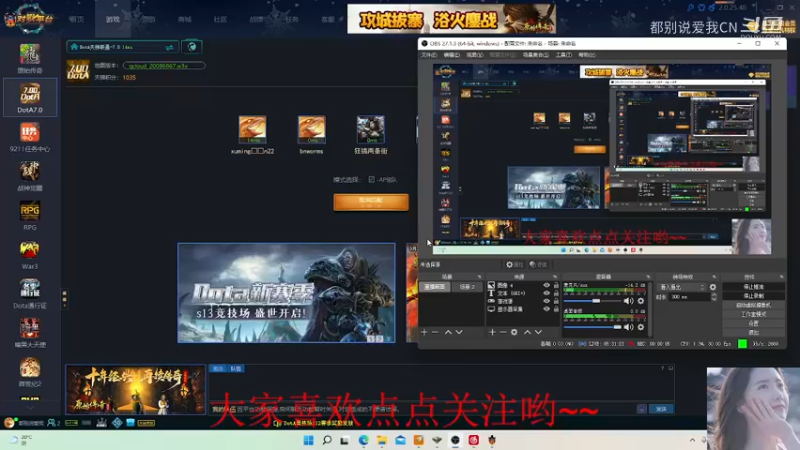The image size is (800, 450).
Task: Open transition properties gear next to 淡入淡出
Action: 713,287
